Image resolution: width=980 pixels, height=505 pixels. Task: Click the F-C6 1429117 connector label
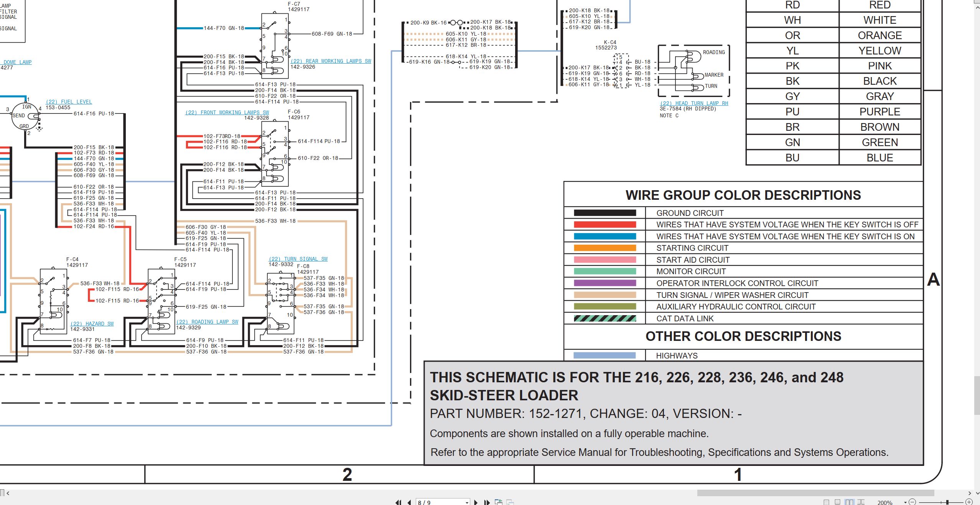298,115
